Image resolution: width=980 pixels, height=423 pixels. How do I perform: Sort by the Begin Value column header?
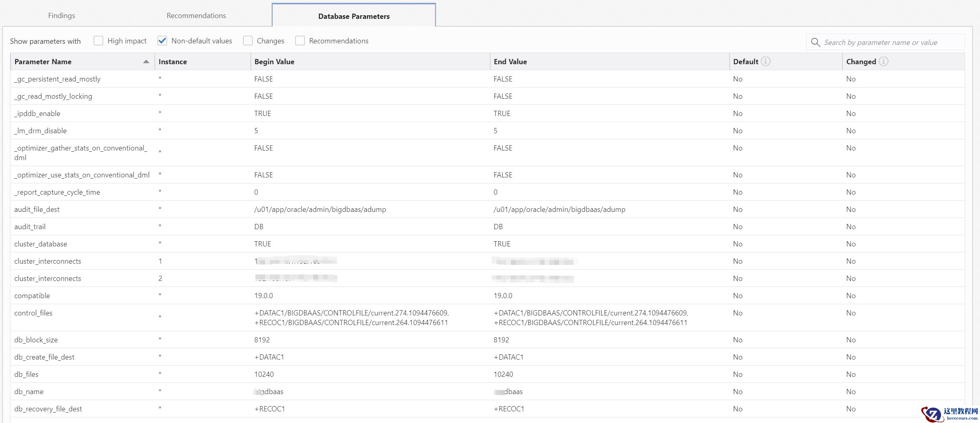pos(274,62)
